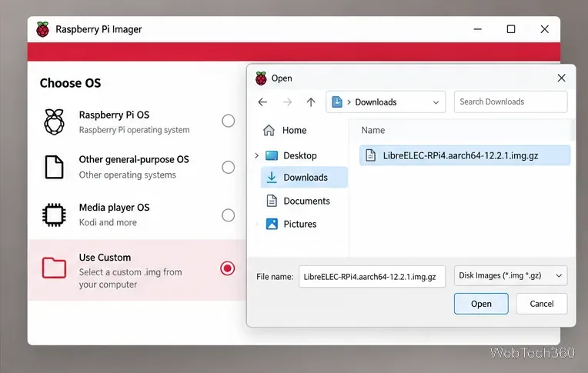This screenshot has height=373, width=588.
Task: Click the raspberry icon in Open dialog title
Action: tap(261, 78)
